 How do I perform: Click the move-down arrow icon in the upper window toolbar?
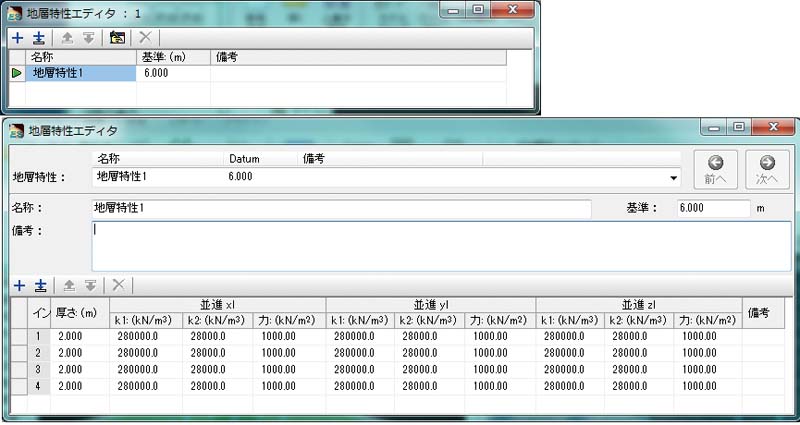89,38
